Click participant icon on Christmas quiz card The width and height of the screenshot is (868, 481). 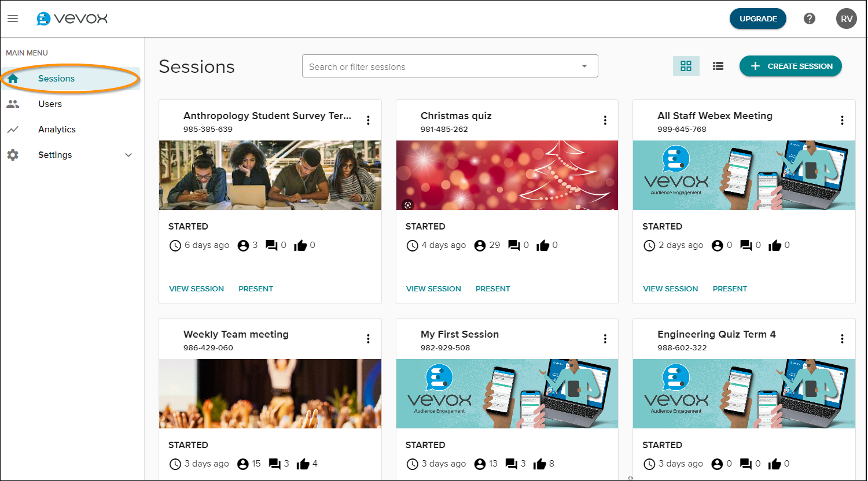480,246
